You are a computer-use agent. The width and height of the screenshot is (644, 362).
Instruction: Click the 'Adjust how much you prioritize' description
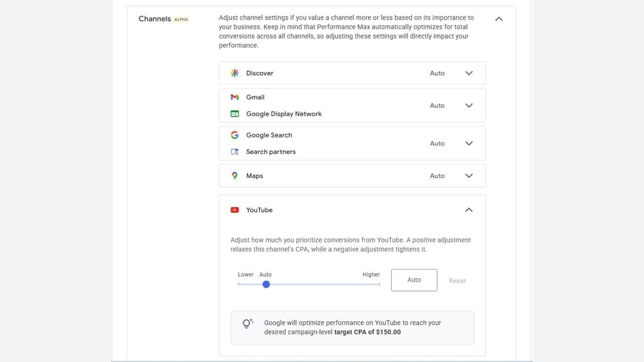(x=351, y=244)
